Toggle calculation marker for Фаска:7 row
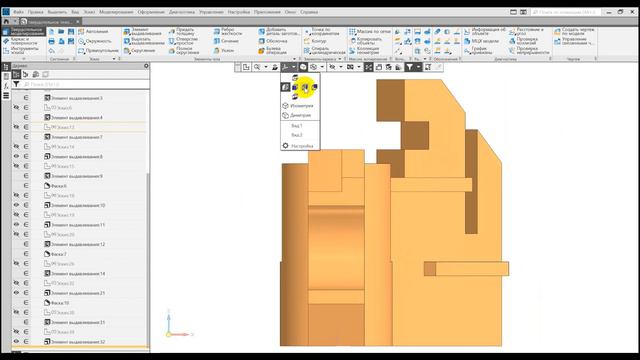The width and height of the screenshot is (640, 360). point(26,254)
